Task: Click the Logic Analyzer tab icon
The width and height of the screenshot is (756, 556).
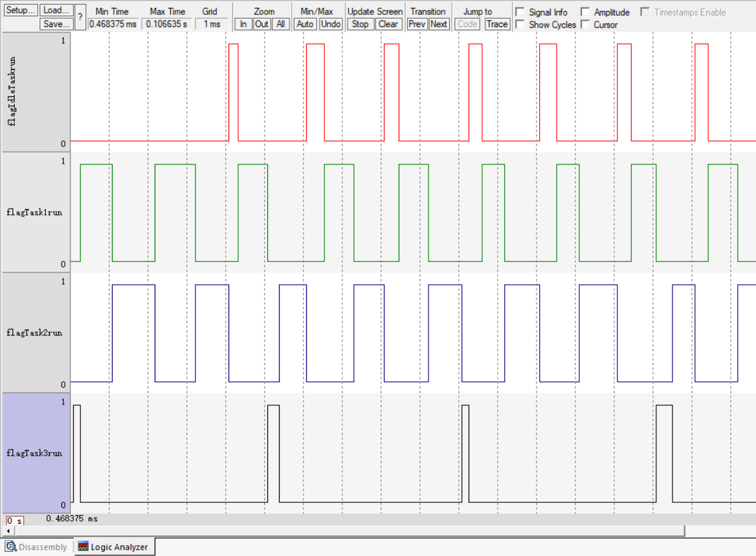Action: 83,547
